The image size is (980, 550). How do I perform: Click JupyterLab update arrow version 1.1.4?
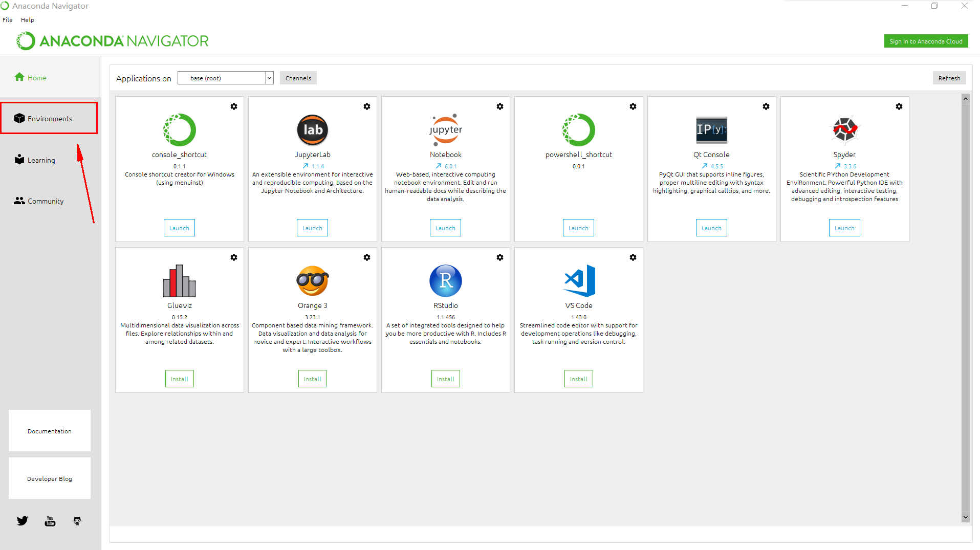click(313, 166)
